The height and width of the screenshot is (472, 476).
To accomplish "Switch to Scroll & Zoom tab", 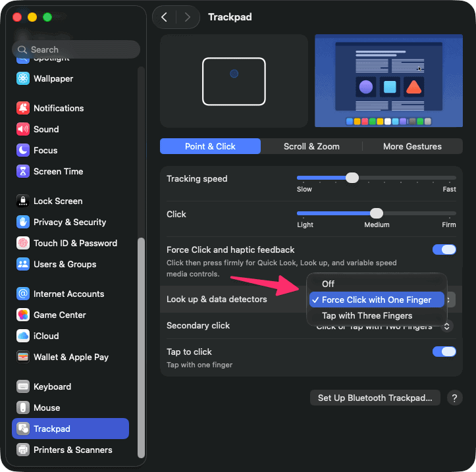I will point(311,146).
